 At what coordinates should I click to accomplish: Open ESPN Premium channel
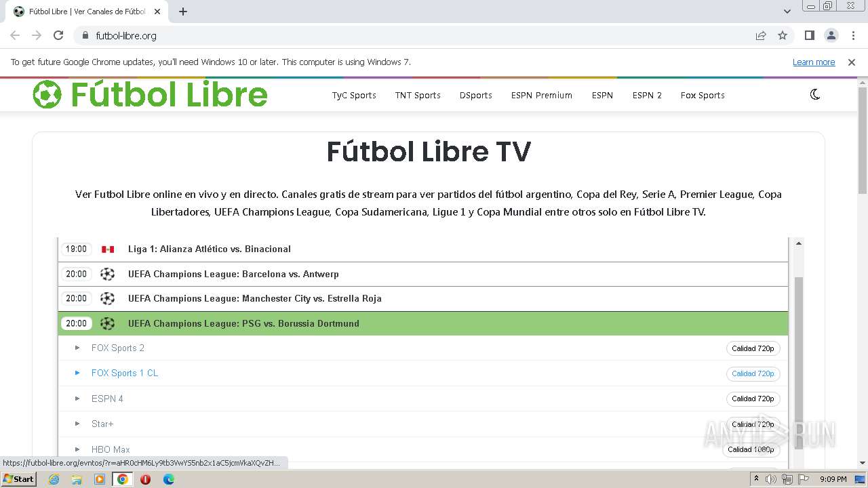point(542,95)
